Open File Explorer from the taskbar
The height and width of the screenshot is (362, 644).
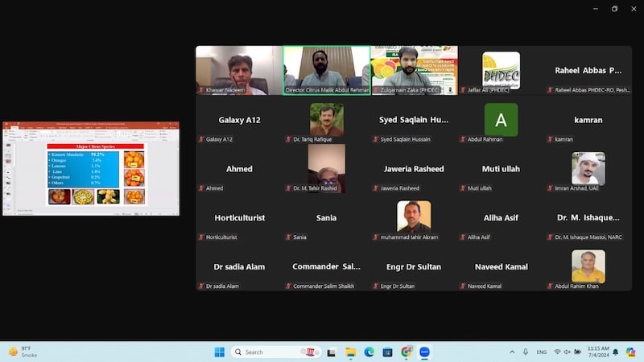(x=351, y=352)
